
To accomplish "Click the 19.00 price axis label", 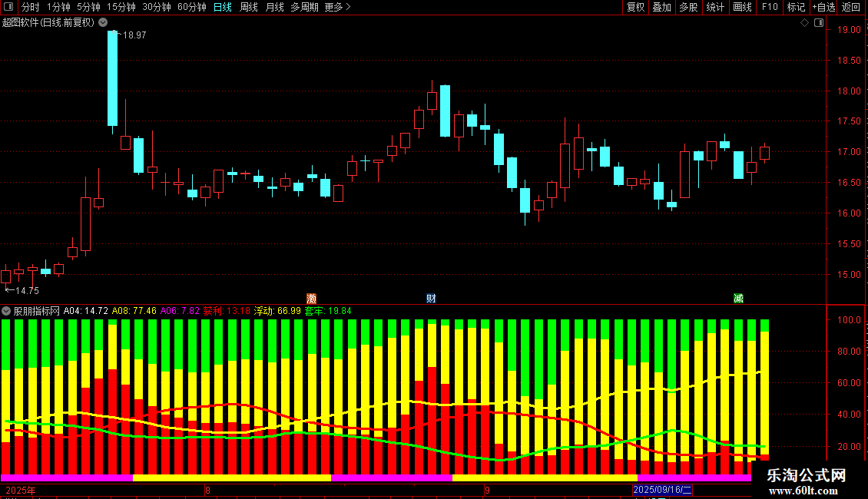I will click(x=849, y=30).
